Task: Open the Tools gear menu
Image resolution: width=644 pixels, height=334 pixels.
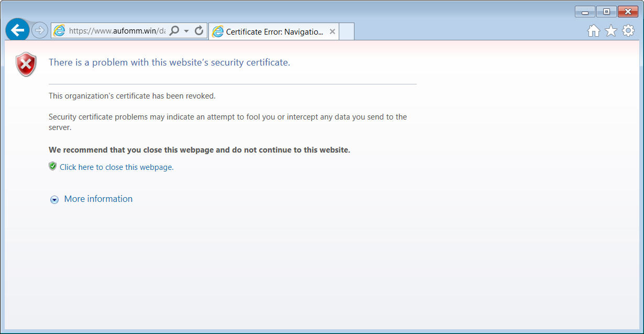Action: coord(628,31)
